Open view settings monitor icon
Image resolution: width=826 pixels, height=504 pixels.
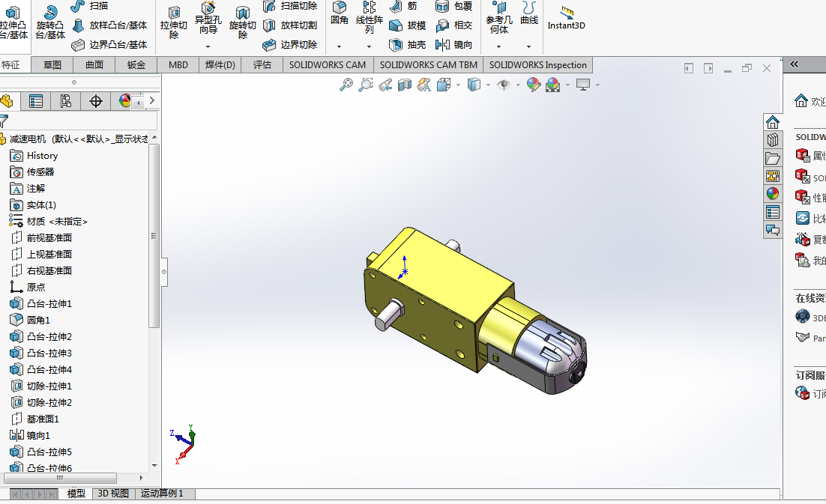(582, 84)
